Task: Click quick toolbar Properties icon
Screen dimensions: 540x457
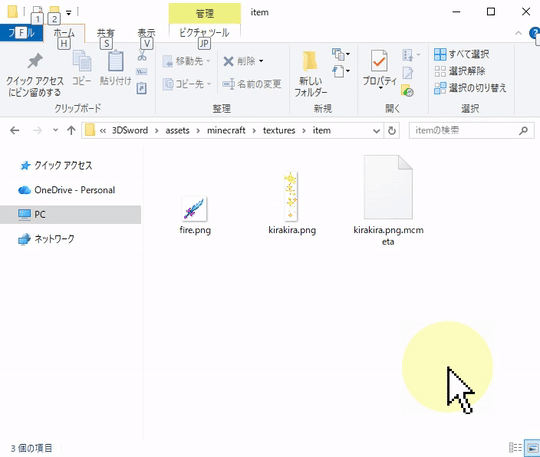Action: (x=37, y=11)
